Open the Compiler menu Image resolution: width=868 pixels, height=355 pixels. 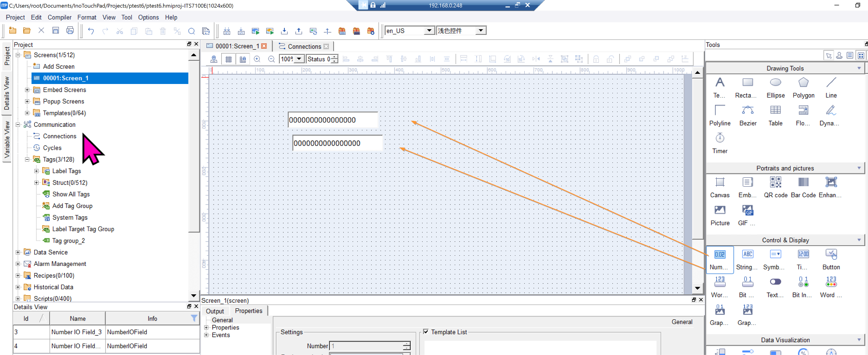[x=59, y=17]
